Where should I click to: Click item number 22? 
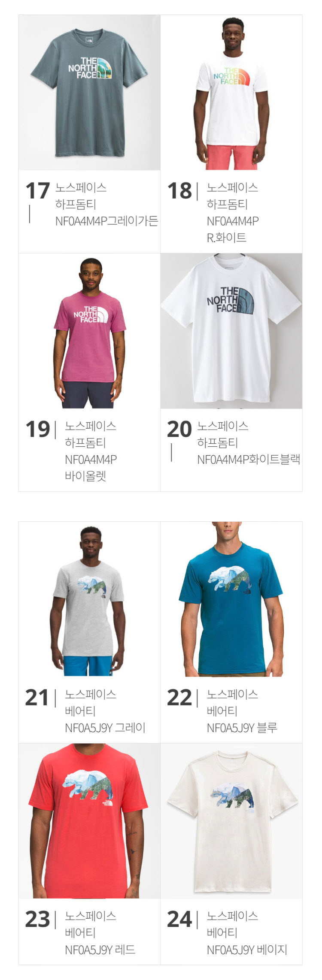tap(179, 698)
